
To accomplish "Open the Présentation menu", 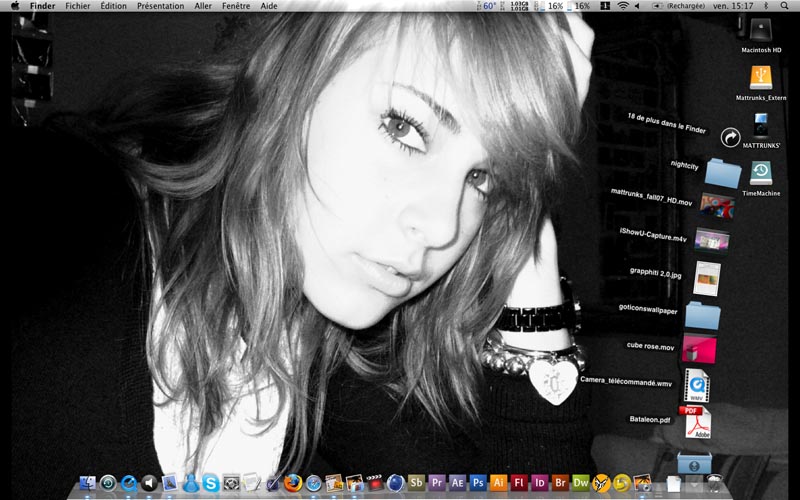I will [x=161, y=6].
